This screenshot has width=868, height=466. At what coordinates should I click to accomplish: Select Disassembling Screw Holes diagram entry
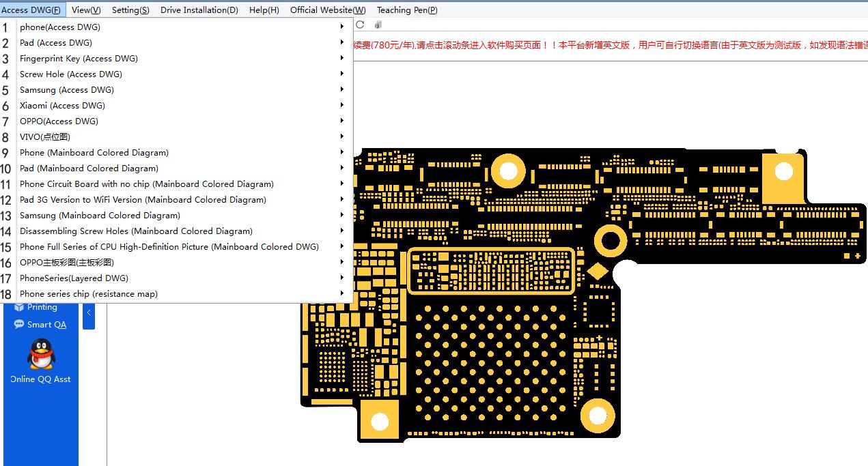pos(135,231)
